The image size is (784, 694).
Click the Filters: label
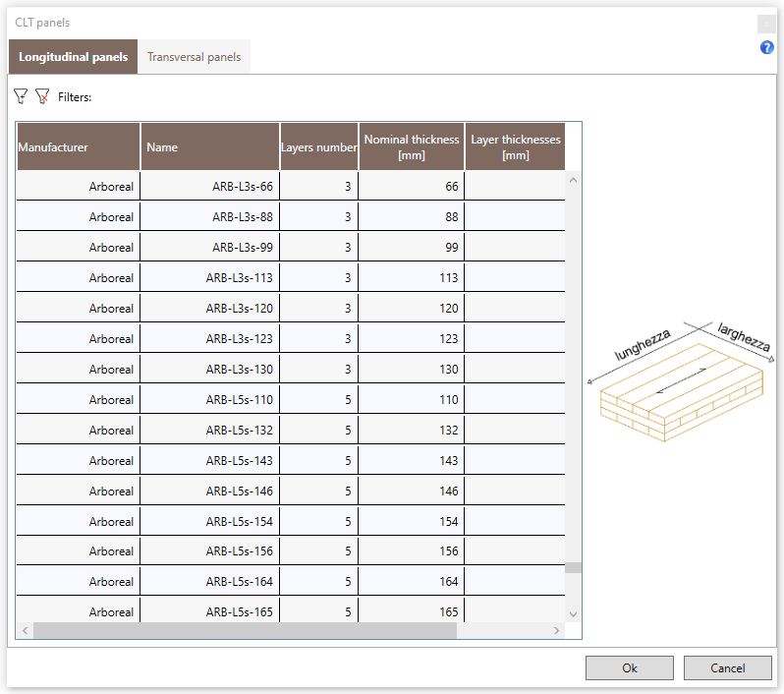75,97
